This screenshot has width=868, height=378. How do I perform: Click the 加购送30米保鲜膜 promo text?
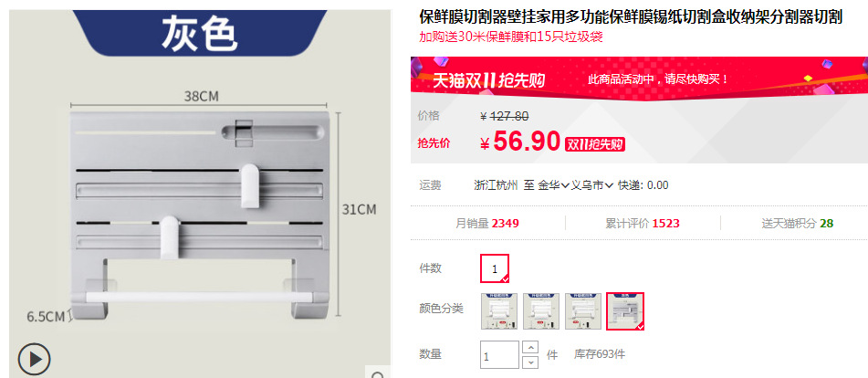click(x=511, y=37)
